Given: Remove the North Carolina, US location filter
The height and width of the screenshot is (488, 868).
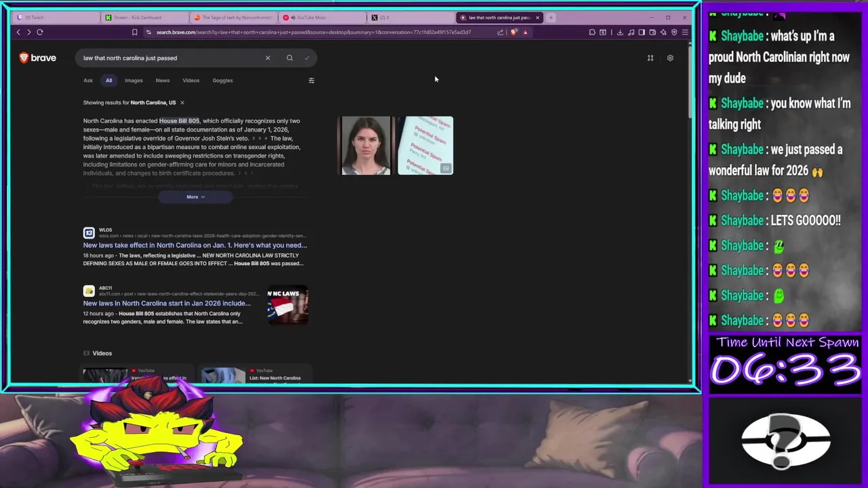Looking at the screenshot, I should pyautogui.click(x=182, y=102).
